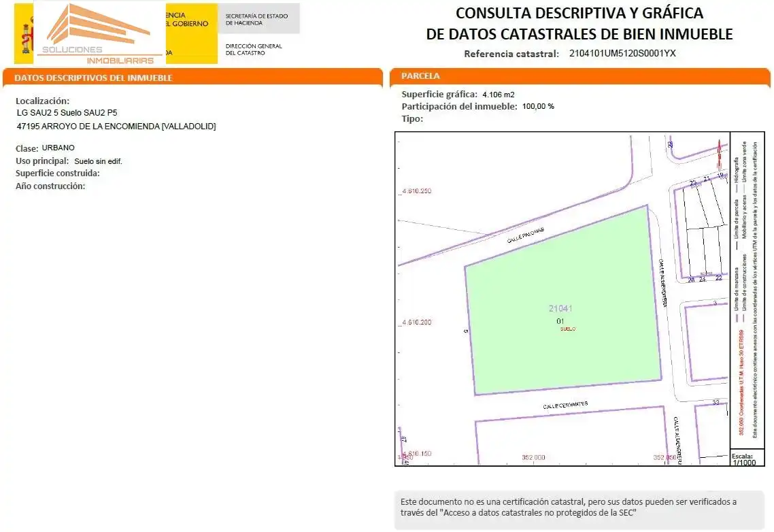This screenshot has height=532, width=774.
Task: Click parcel number '21041' label
Action: click(x=560, y=309)
